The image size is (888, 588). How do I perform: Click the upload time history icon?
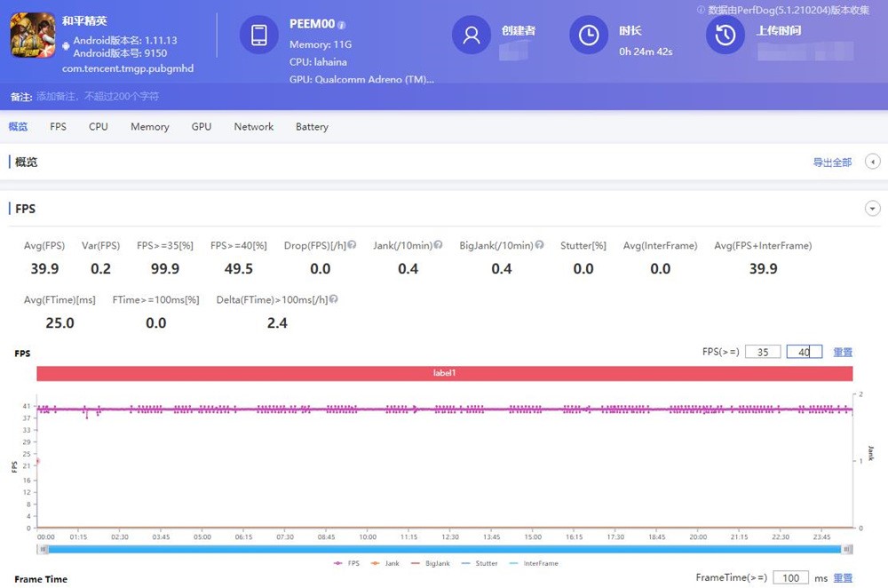725,36
